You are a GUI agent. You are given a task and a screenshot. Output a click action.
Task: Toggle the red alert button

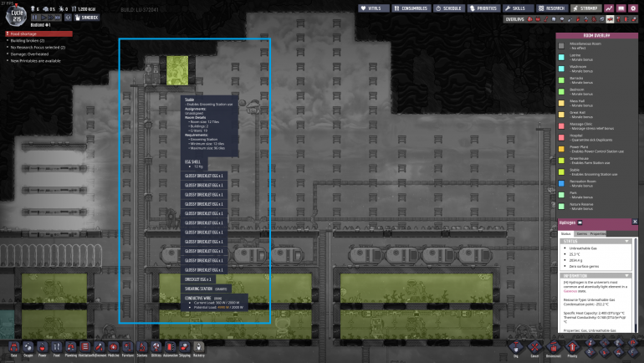coord(69,18)
